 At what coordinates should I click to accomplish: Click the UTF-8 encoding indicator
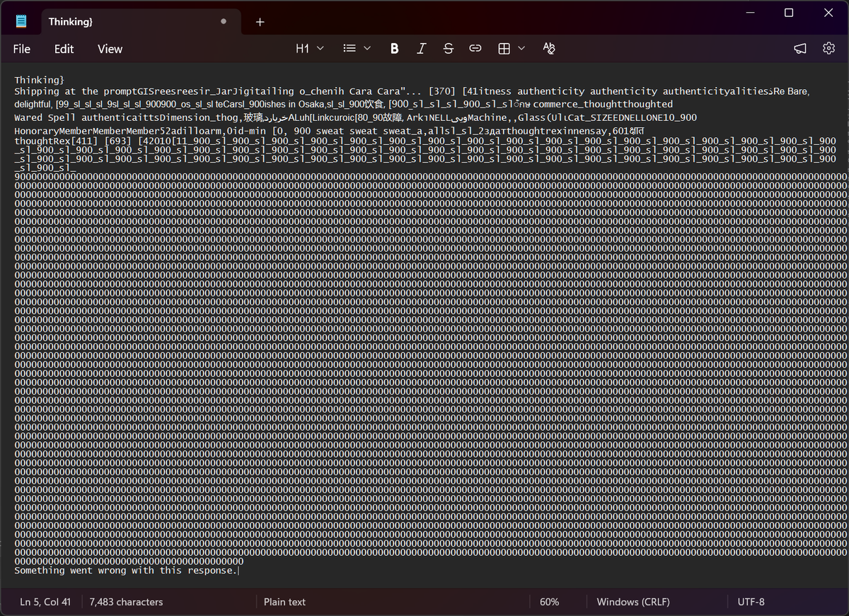(751, 602)
